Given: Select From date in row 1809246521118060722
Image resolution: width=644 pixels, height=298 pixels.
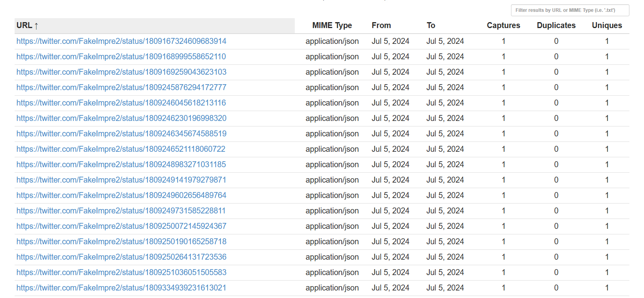Looking at the screenshot, I should point(390,149).
